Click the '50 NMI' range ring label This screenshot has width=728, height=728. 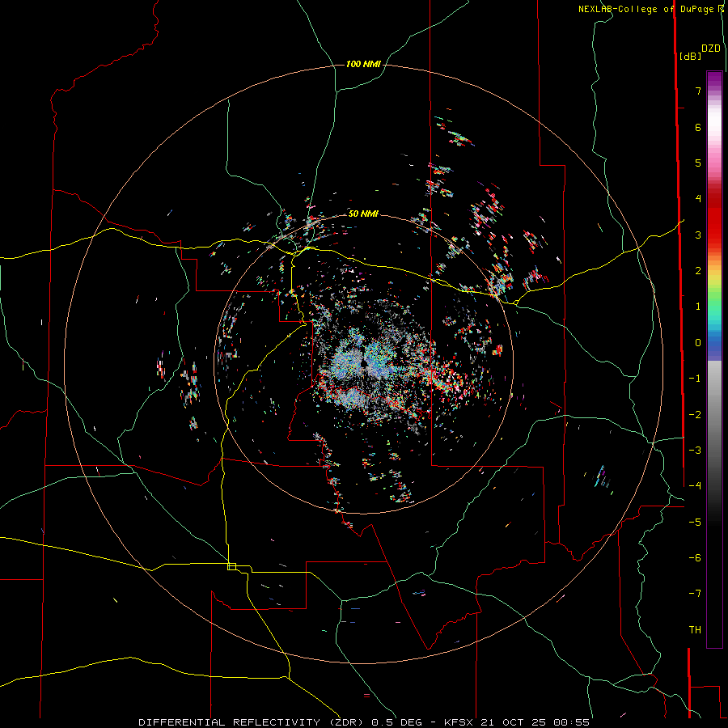pyautogui.click(x=363, y=214)
